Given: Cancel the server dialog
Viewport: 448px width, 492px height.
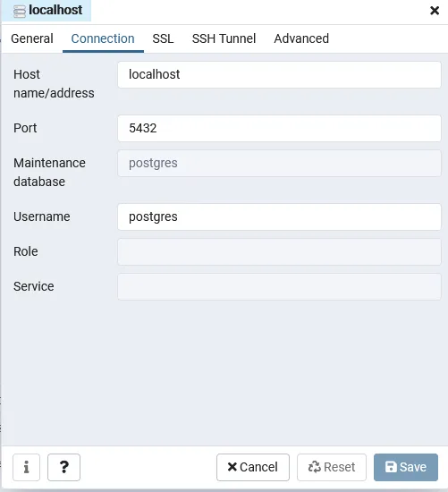Looking at the screenshot, I should coord(253,467).
